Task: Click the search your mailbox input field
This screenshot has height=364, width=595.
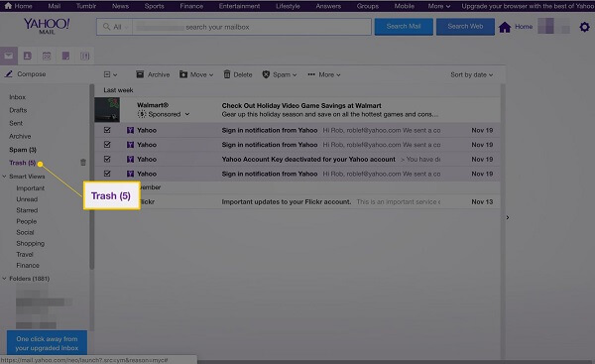Action: pyautogui.click(x=252, y=27)
